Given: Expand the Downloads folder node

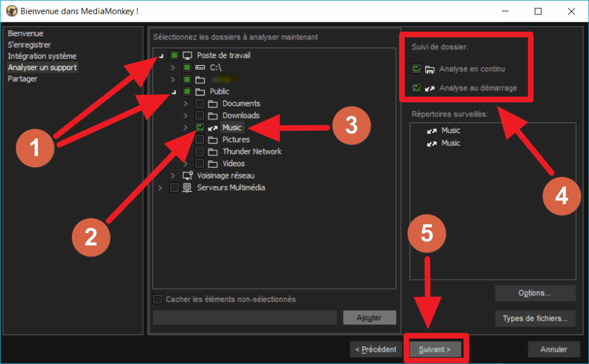Looking at the screenshot, I should pyautogui.click(x=186, y=116).
